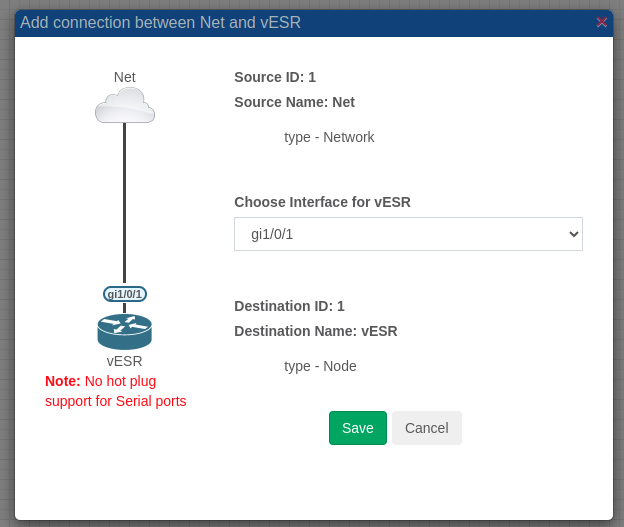
Task: Close the Add connection dialog
Action: click(602, 22)
